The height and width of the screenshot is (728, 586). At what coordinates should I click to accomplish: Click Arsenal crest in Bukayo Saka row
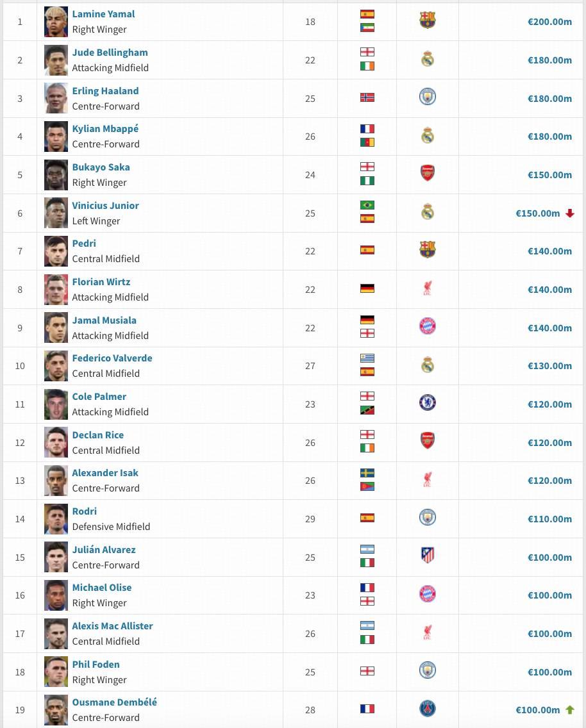click(x=428, y=174)
